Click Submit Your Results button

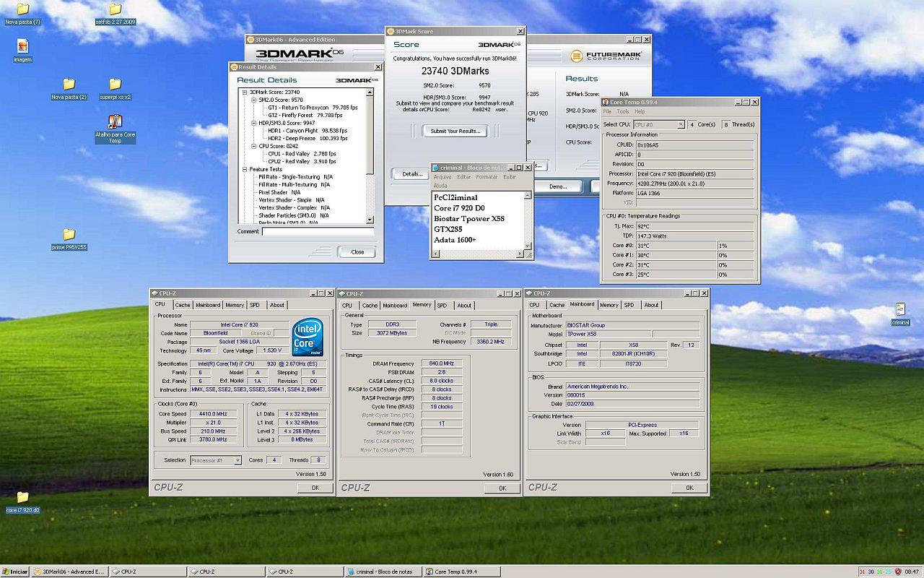(455, 131)
